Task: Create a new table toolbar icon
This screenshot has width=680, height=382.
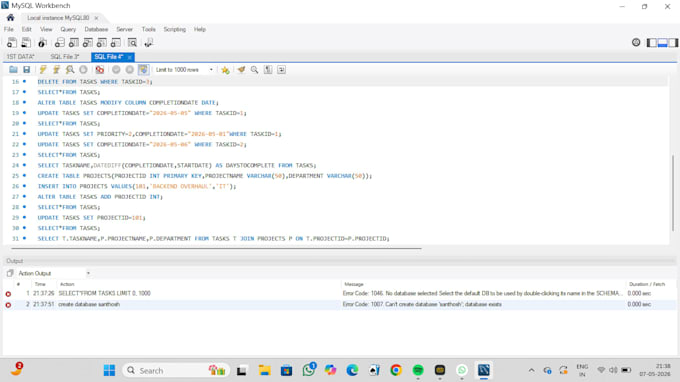Action: 74,42
